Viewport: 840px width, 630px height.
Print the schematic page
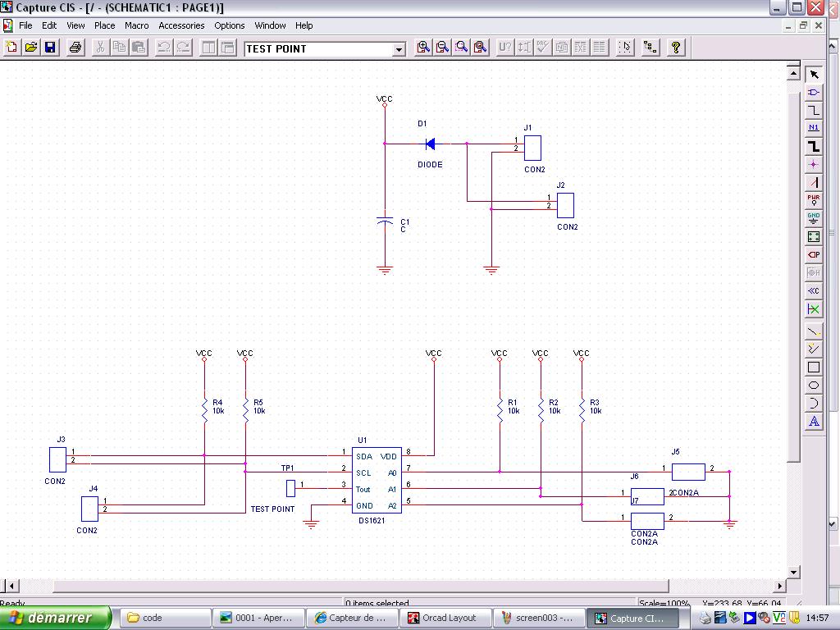pos(75,48)
